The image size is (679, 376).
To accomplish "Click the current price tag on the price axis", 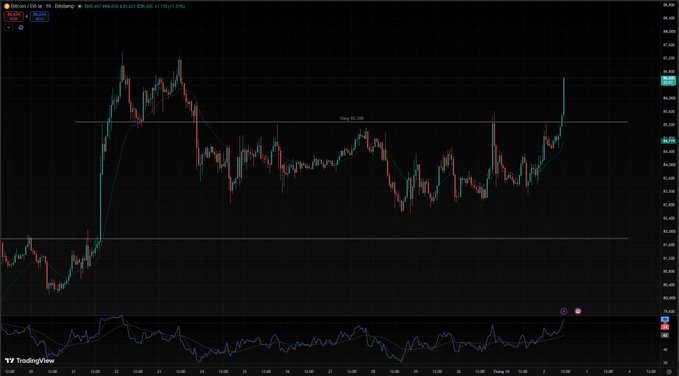I will click(x=668, y=80).
